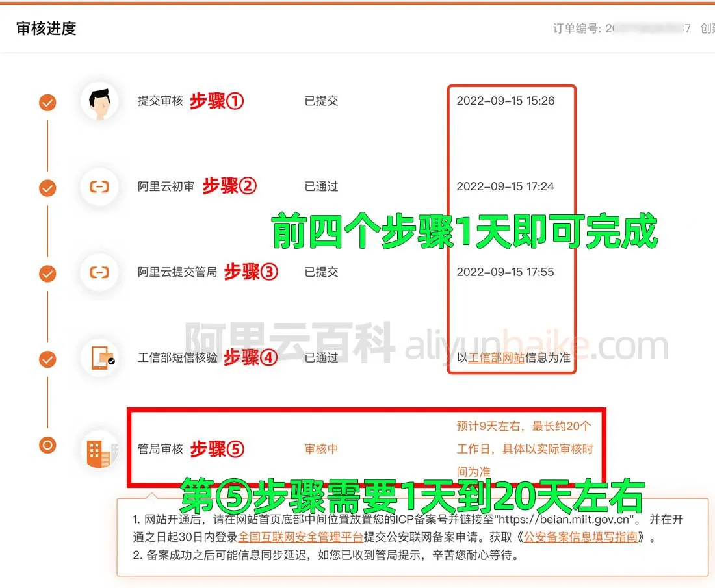Click the code bracket icon beside 阿里云初审
Image resolution: width=715 pixels, height=588 pixels.
[100, 187]
